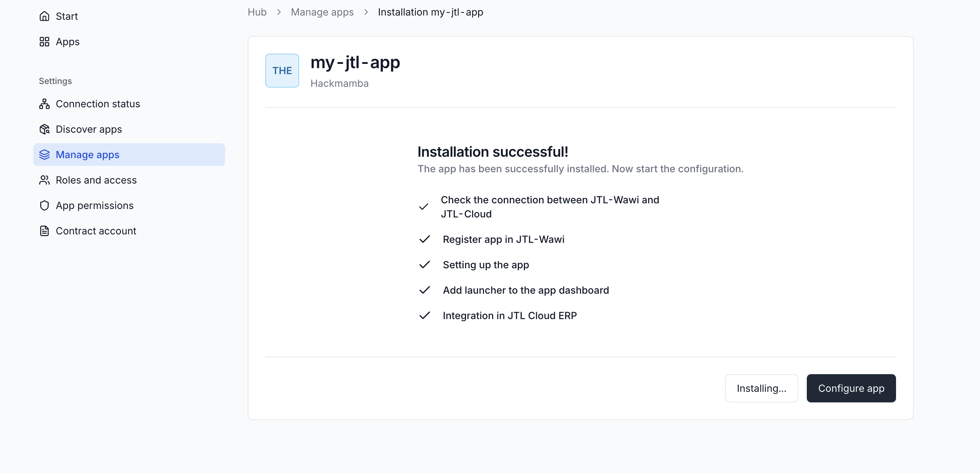Click checkmark beside Setting up the app
980x473 pixels.
(424, 265)
